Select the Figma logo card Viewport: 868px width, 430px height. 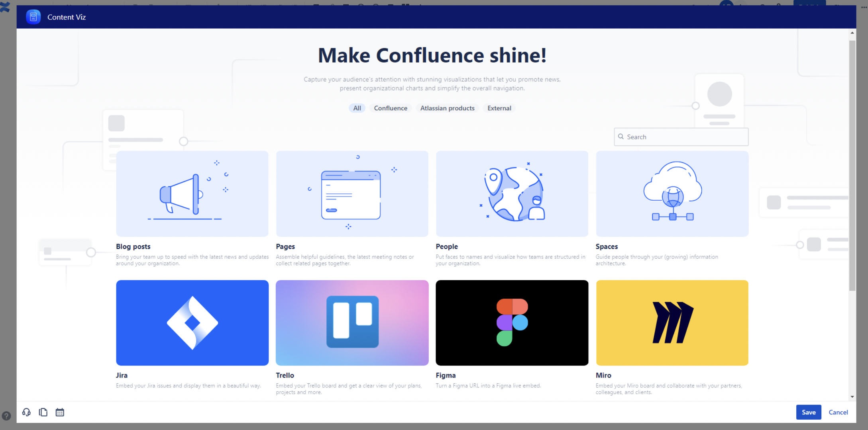coord(512,323)
